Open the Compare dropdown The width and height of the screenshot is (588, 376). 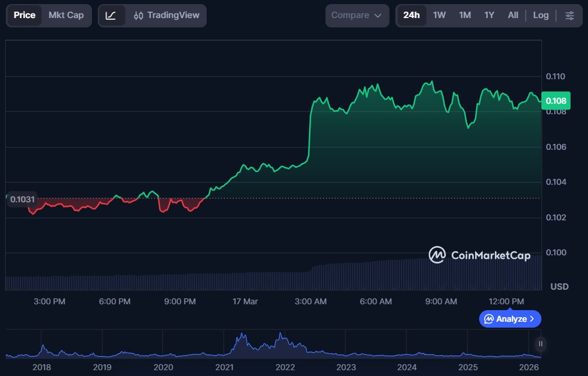356,16
